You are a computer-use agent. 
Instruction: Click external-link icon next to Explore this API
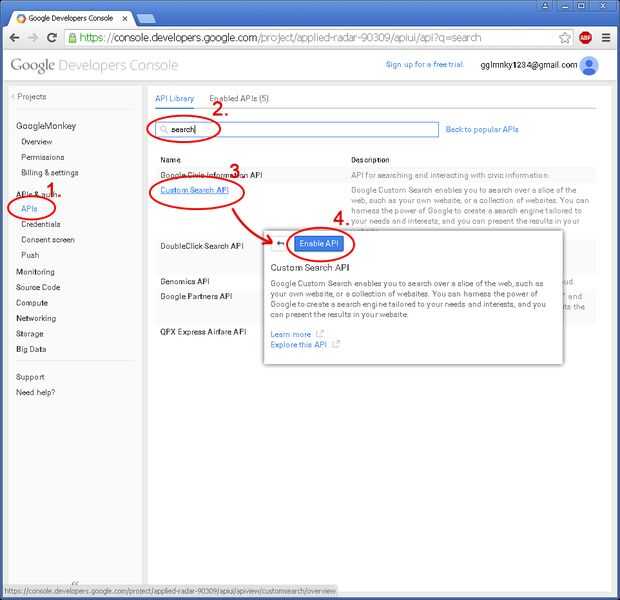[x=336, y=344]
